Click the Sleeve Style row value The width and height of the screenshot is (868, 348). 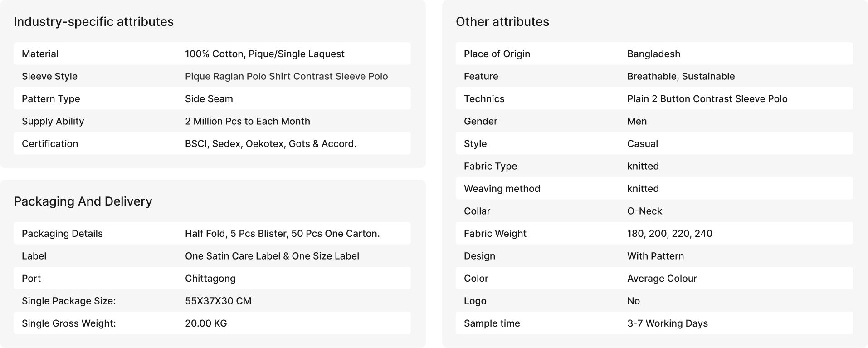coord(287,76)
